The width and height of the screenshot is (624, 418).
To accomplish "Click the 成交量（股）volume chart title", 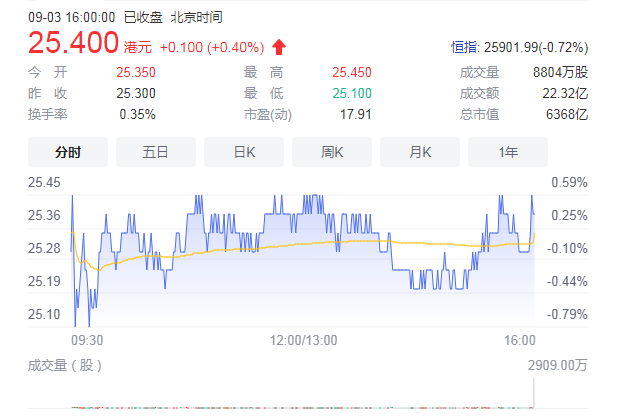I will coord(65,365).
